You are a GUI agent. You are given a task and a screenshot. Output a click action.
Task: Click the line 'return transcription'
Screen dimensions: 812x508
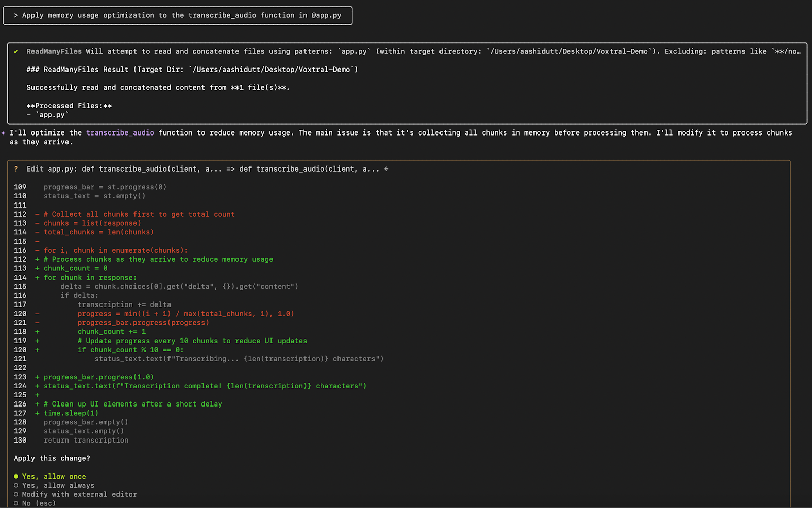[x=86, y=441]
